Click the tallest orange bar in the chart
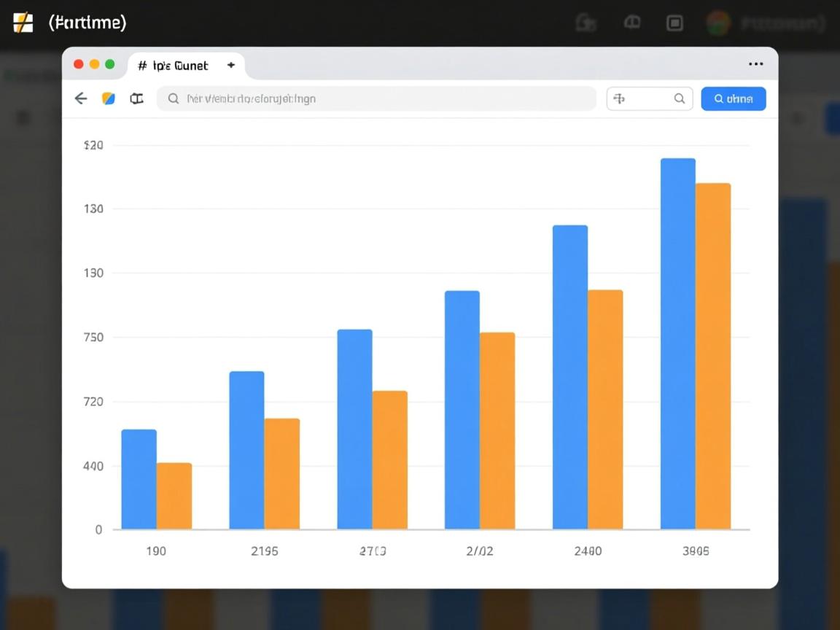Image resolution: width=840 pixels, height=630 pixels. coord(713,356)
